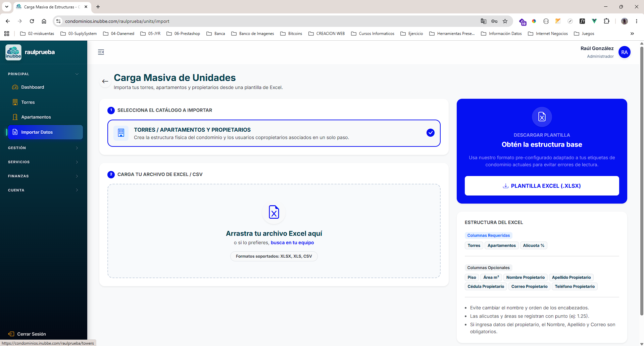Image resolution: width=644 pixels, height=346 pixels.
Task: Click the inubbe logo in sidebar
Action: pos(13,52)
